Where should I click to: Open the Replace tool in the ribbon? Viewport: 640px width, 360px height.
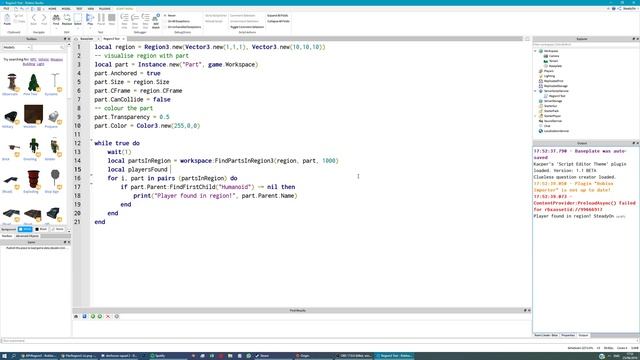pyautogui.click(x=67, y=19)
